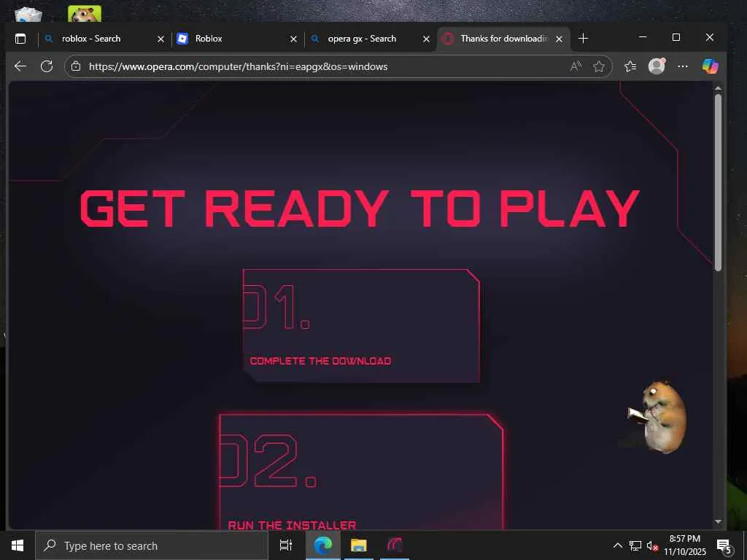Close the "roblox - Search" tab
This screenshot has height=560, width=747.
[160, 39]
